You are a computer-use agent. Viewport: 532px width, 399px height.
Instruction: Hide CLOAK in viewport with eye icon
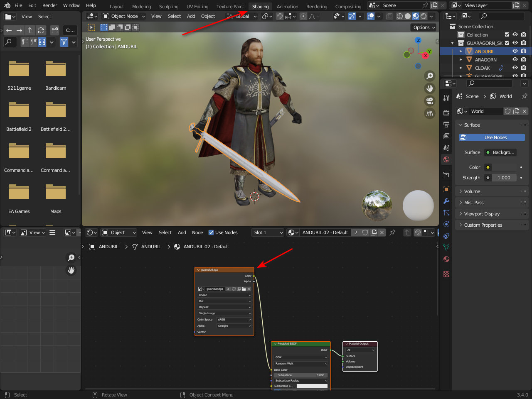[515, 68]
